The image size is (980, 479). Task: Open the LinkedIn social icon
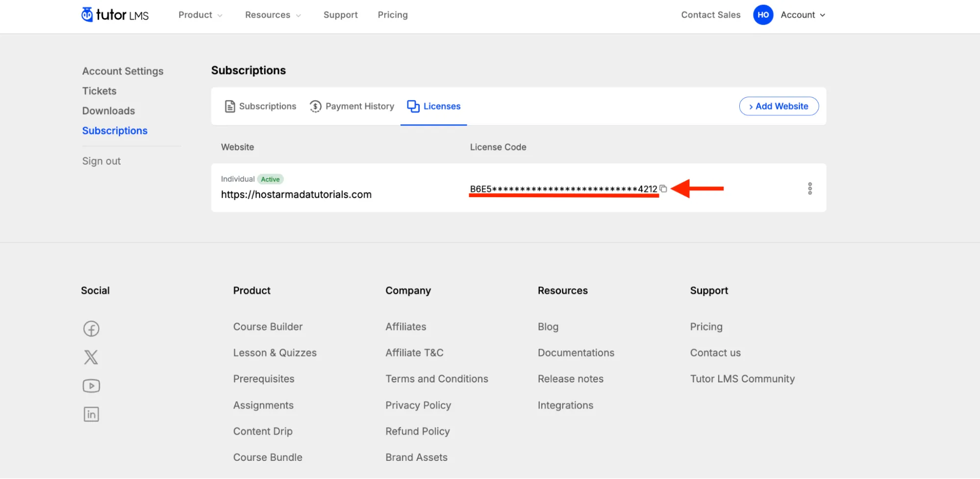[91, 414]
